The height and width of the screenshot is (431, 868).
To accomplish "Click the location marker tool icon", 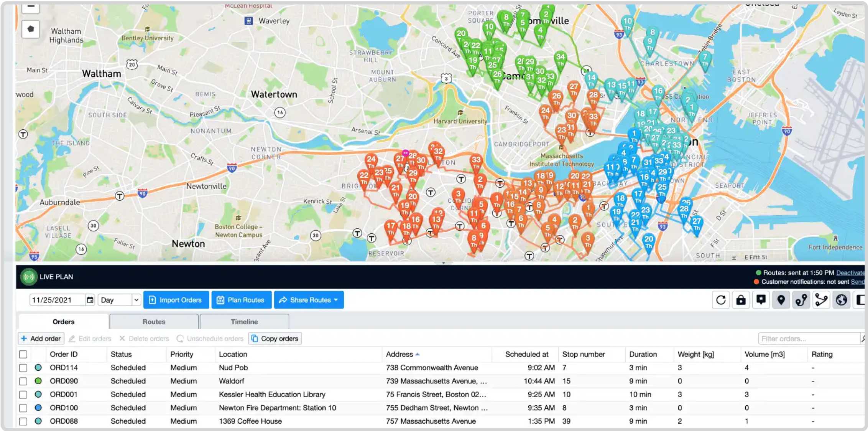I will [781, 300].
